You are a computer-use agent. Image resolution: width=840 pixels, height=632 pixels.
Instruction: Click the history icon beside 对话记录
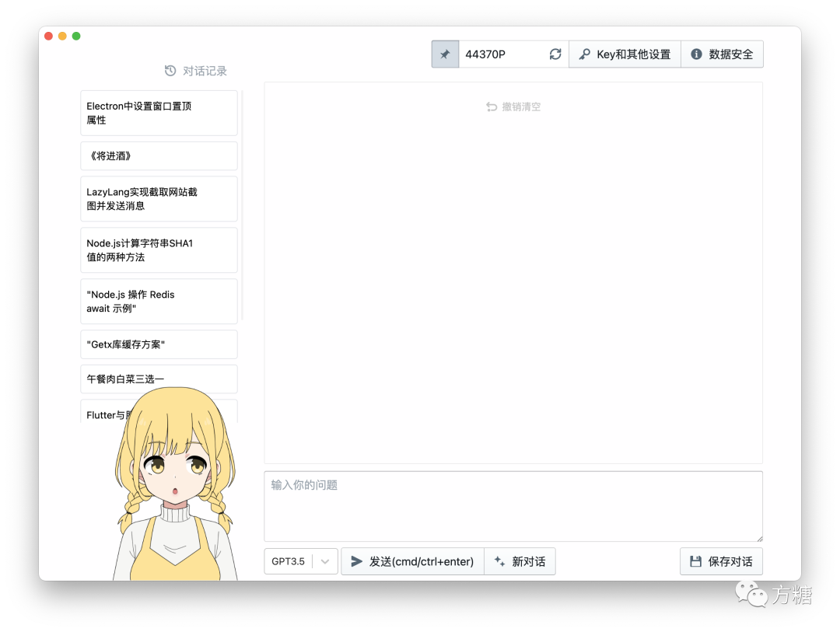[170, 71]
